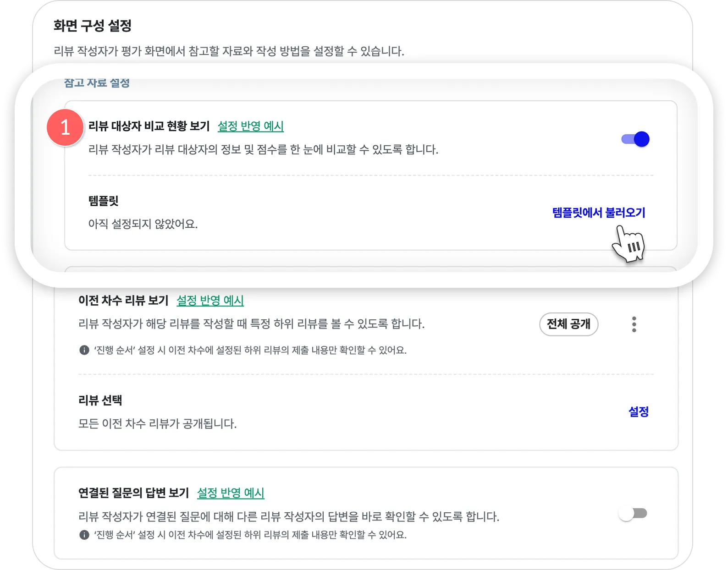Viewport: 728px width, 570px height.
Task: Click the red step 1 badge
Action: (65, 127)
